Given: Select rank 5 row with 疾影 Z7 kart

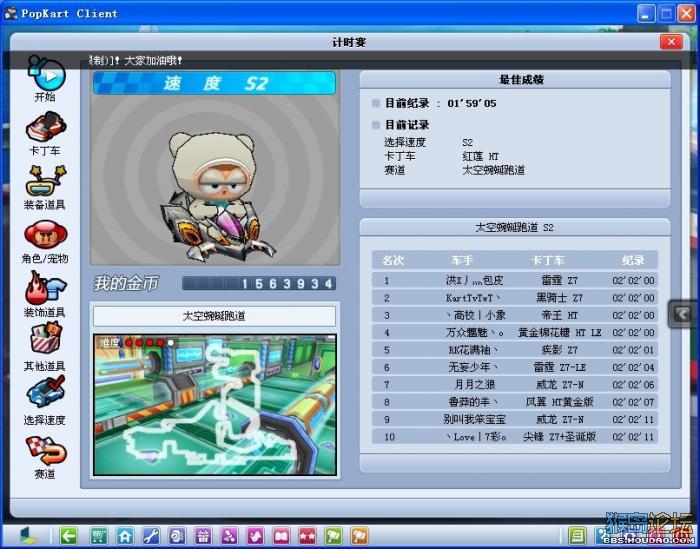Looking at the screenshot, I should click(x=515, y=350).
